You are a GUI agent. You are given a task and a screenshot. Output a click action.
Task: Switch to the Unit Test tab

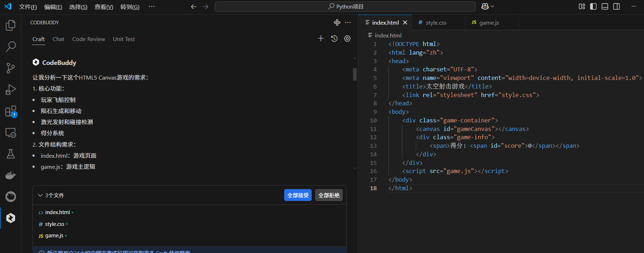(124, 39)
